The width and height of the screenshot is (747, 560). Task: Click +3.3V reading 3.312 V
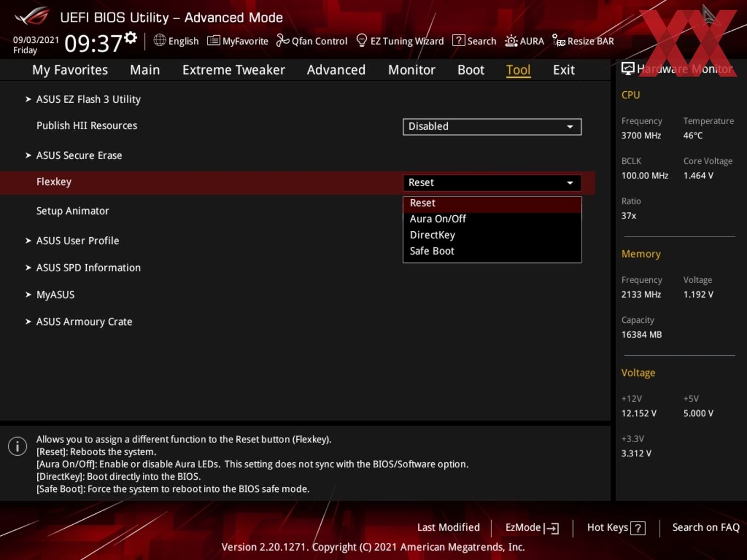[636, 453]
